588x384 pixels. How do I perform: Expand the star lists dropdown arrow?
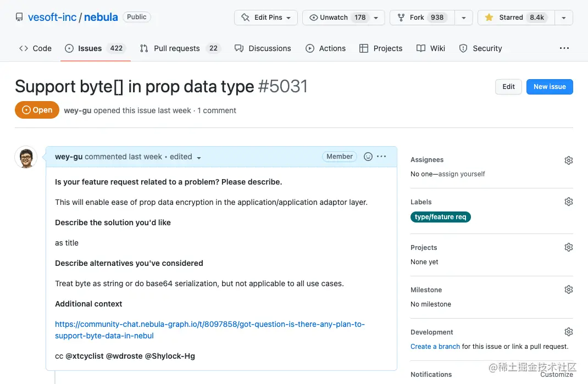point(564,18)
